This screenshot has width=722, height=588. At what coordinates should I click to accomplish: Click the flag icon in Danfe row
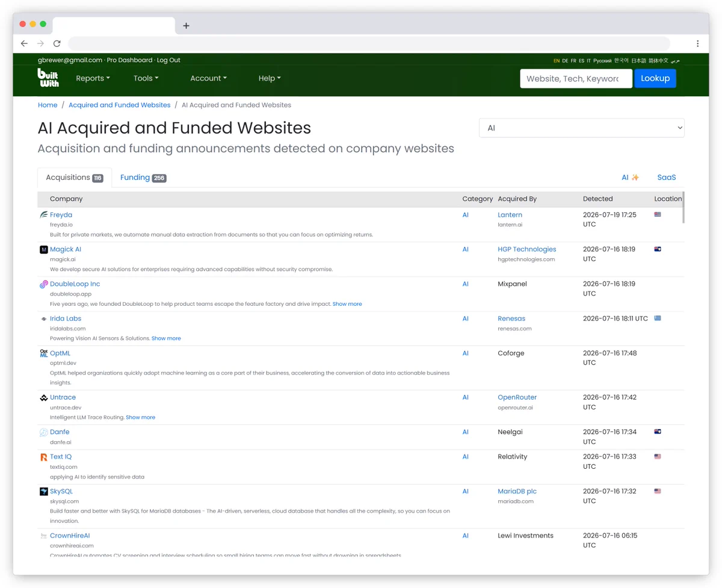(x=658, y=432)
